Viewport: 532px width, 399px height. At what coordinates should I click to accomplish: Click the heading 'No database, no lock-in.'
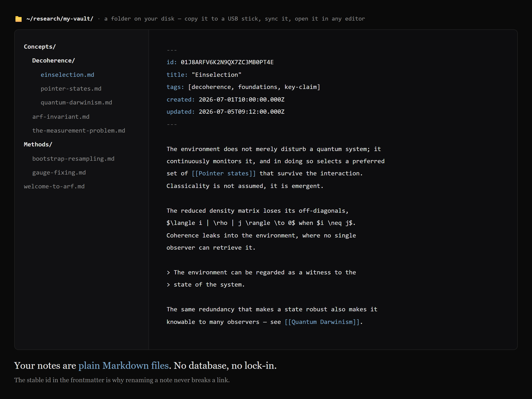pos(225,366)
